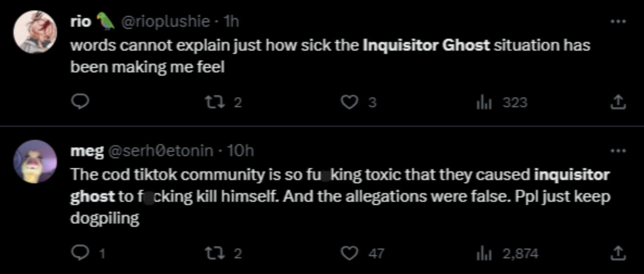Open rio's tweet 1h timestamp
This screenshot has height=274, width=644.
[231, 21]
